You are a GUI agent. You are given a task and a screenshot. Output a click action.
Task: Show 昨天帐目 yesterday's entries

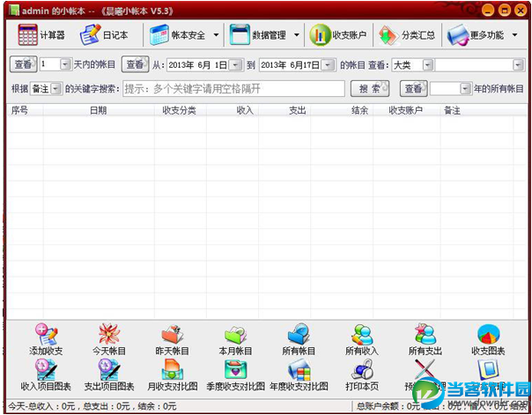(x=173, y=338)
